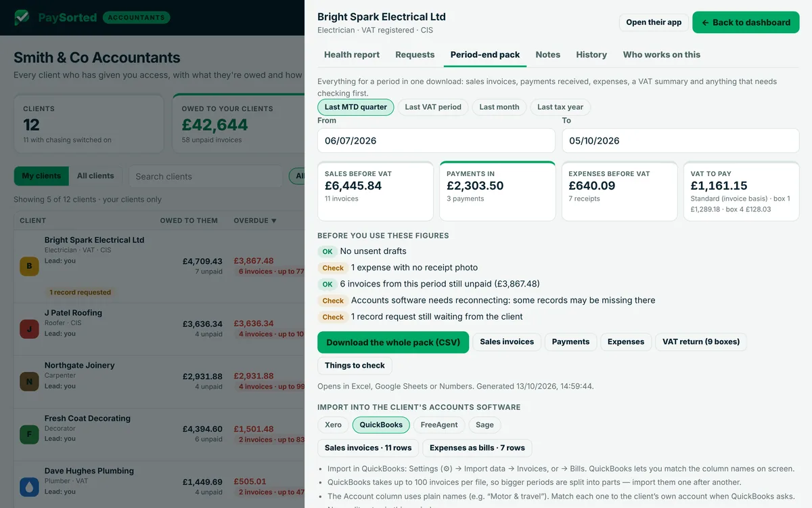This screenshot has height=508, width=812.
Task: Click the OK badge beside '6 invoices from this period'
Action: point(328,284)
